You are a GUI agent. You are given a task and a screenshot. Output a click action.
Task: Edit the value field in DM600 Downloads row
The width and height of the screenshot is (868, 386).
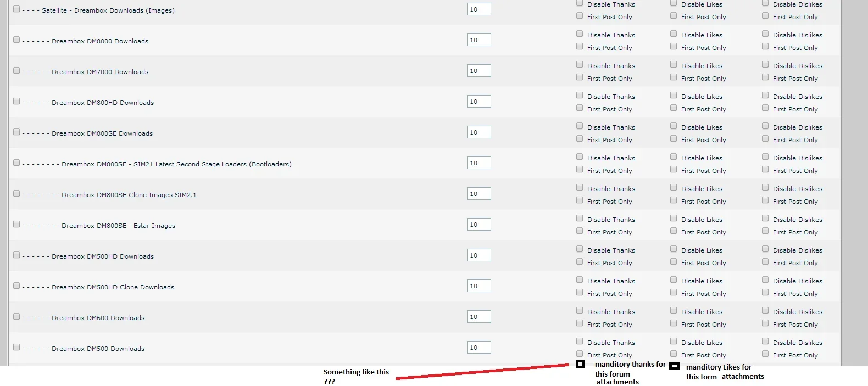(478, 317)
